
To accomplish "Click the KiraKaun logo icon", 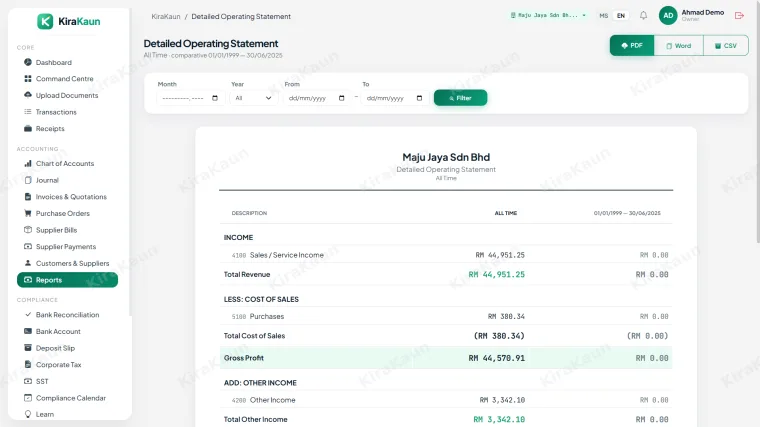I will pos(45,21).
